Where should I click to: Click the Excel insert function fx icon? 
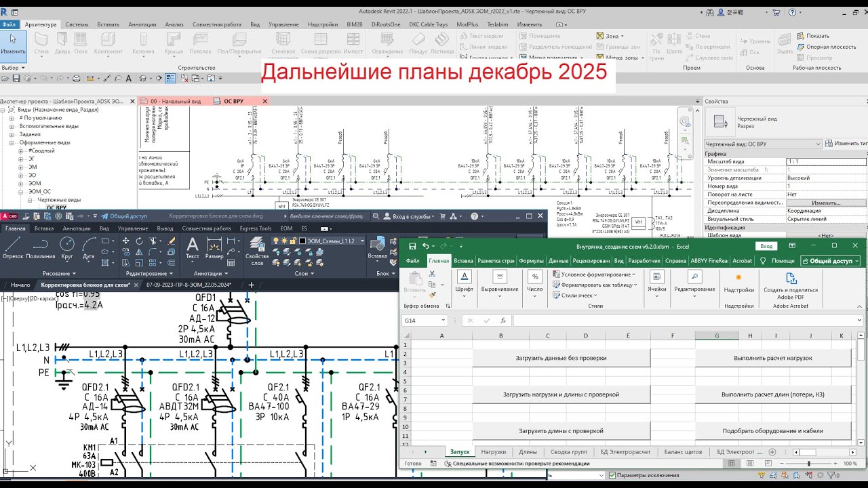click(502, 321)
